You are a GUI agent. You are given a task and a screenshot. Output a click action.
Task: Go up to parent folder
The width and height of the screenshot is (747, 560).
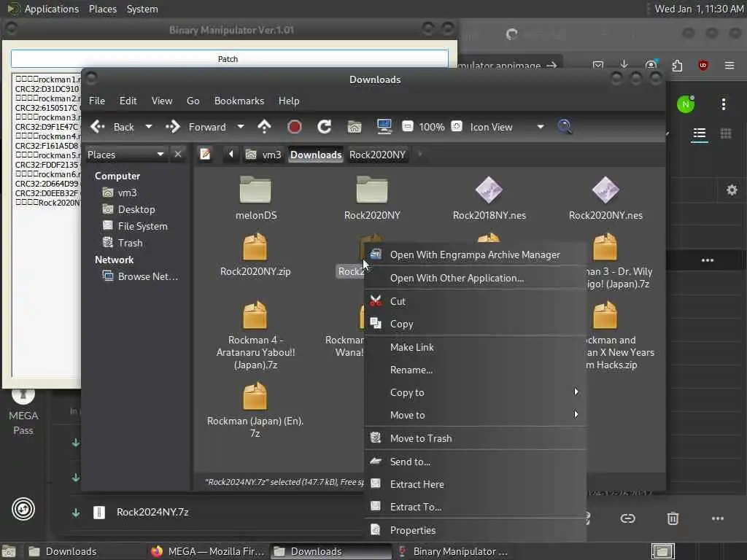point(264,127)
